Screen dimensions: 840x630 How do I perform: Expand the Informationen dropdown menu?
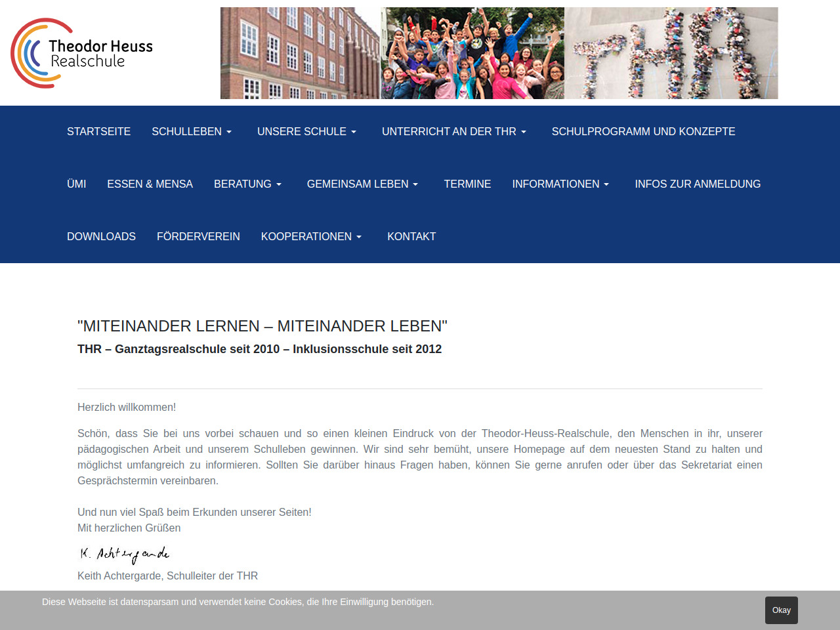pos(560,184)
